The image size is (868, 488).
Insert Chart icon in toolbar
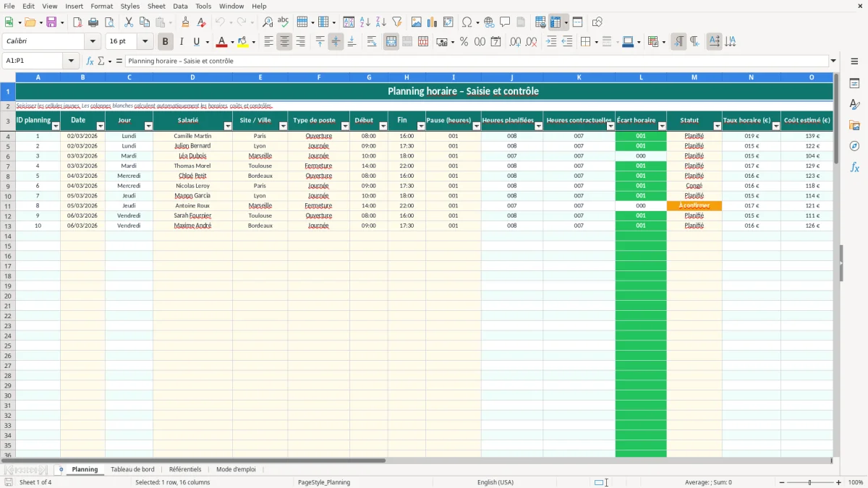pos(433,22)
